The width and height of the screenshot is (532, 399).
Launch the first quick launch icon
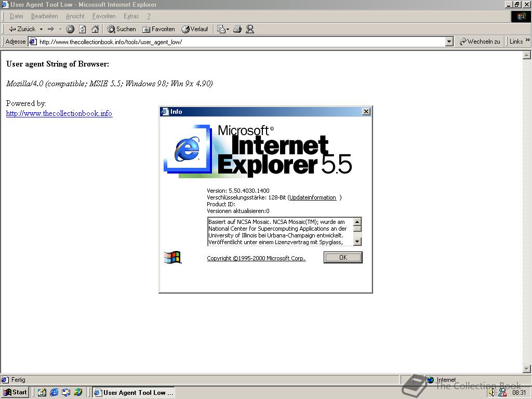[x=42, y=393]
